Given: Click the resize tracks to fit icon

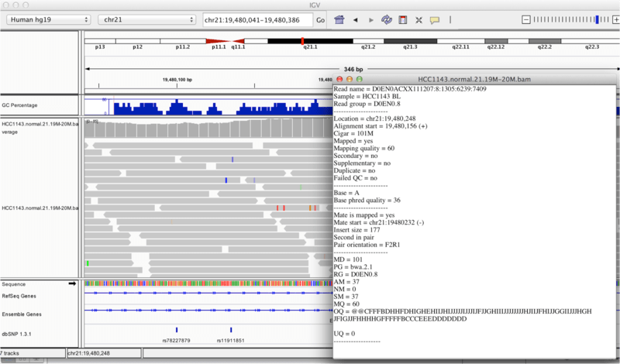Looking at the screenshot, I should pos(418,20).
